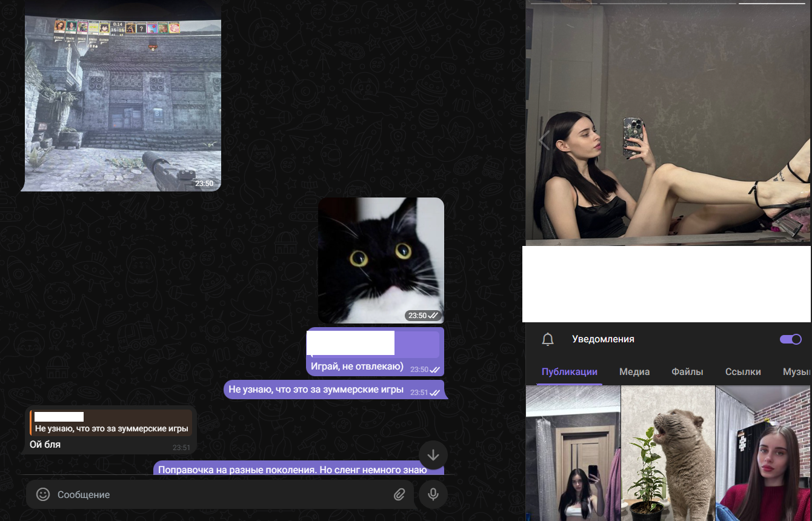Open the partially visible Музыка tab

coord(796,372)
